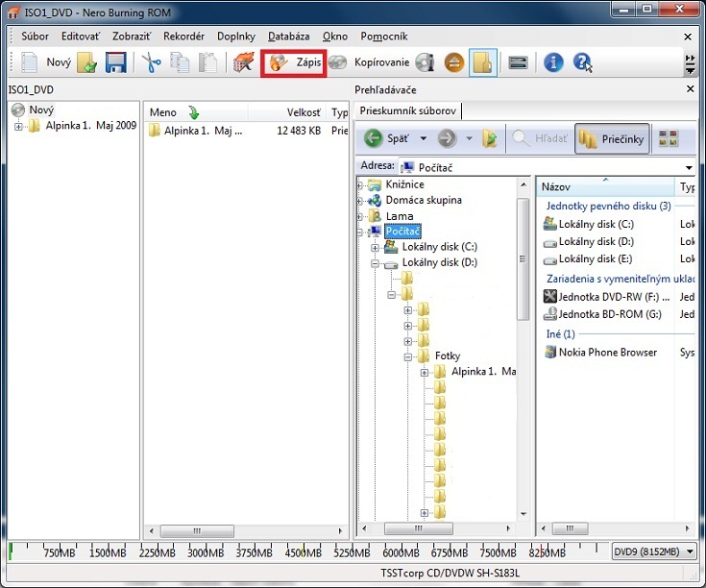Open compilation with the folder-arrow icon
The height and width of the screenshot is (588, 706).
86,62
